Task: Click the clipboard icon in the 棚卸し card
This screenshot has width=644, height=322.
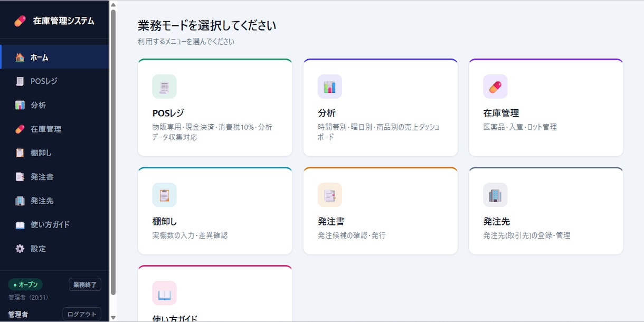Action: click(164, 195)
